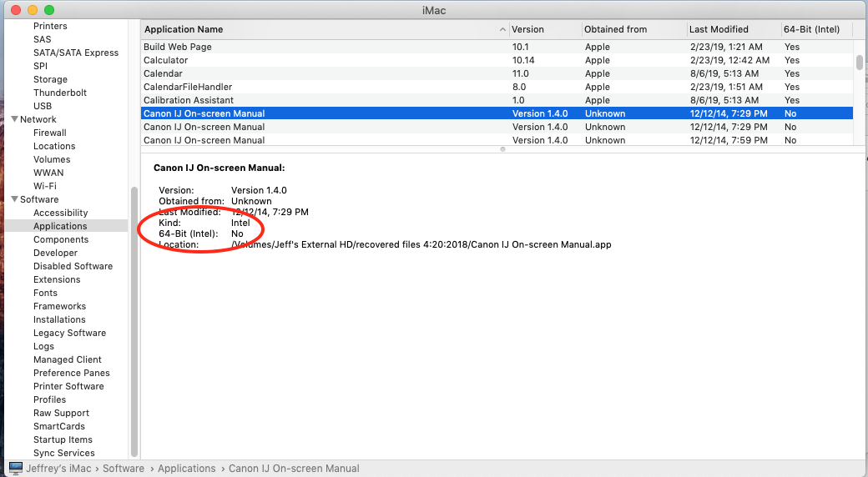This screenshot has height=477, width=868.
Task: Select SATA/SATA Express in sidebar
Action: point(76,53)
